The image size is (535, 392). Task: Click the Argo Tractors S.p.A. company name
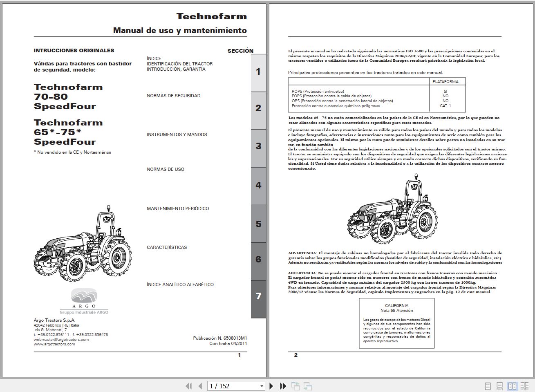pyautogui.click(x=54, y=320)
